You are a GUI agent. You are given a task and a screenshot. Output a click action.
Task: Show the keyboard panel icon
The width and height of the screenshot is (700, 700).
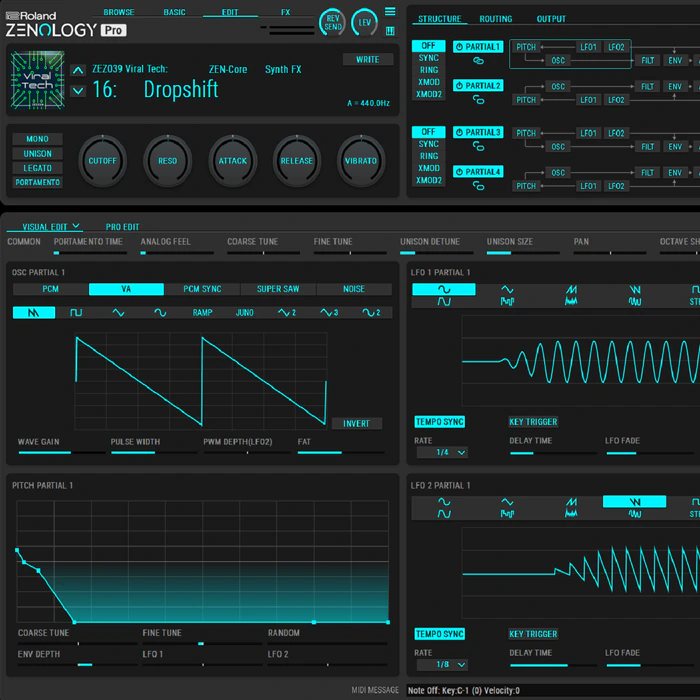click(x=390, y=31)
